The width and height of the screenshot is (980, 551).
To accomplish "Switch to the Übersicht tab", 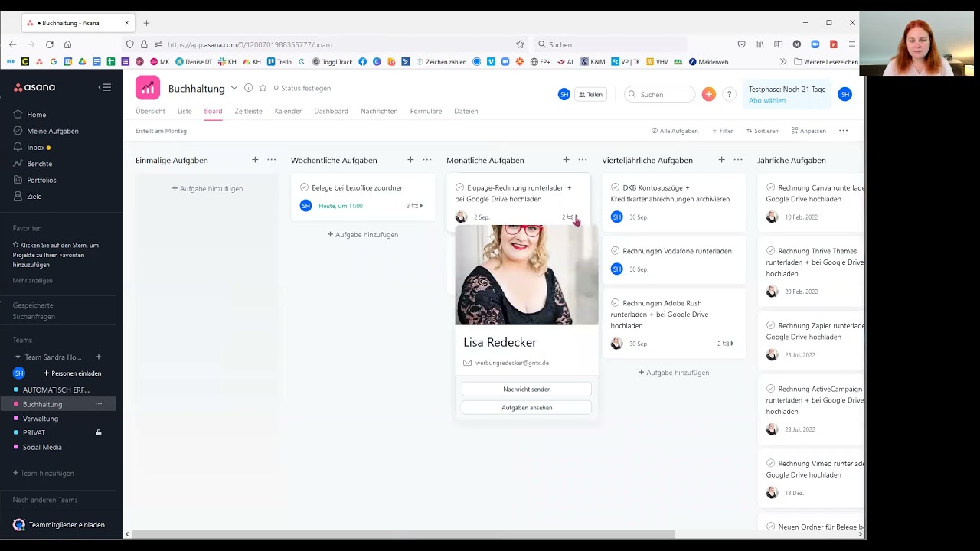I will point(150,111).
